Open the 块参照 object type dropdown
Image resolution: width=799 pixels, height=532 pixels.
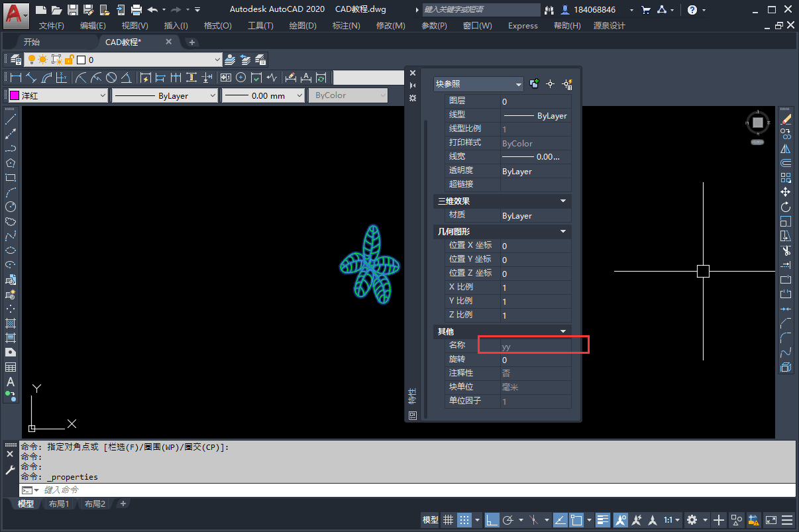(478, 84)
